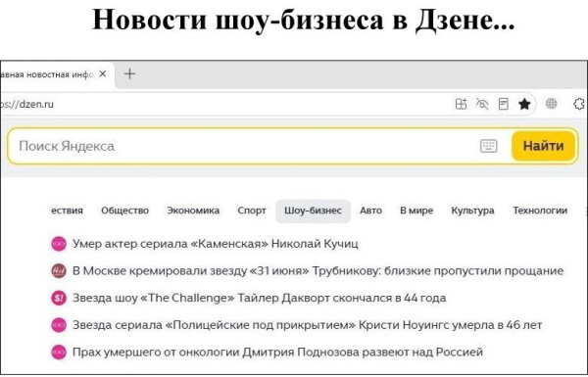Open the headline about Трубникову cremation
This screenshot has height=377, width=588.
318,270
